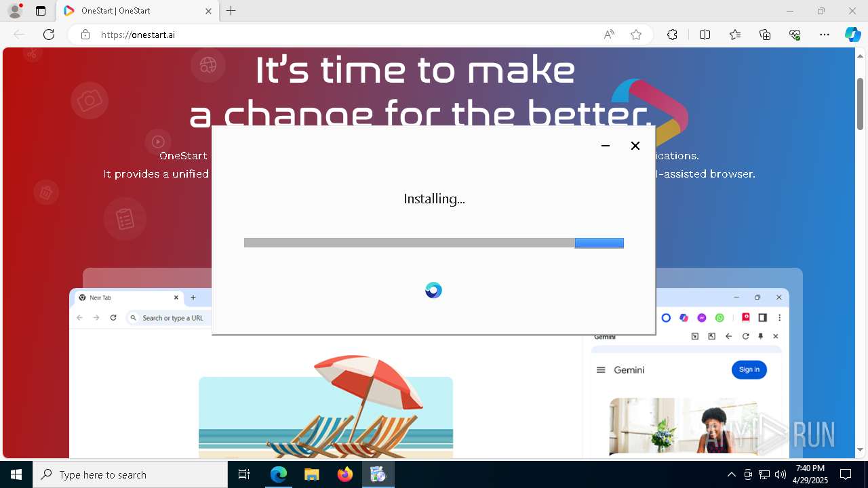Toggle the Split screen icon
Viewport: 868px width, 488px height.
click(705, 35)
